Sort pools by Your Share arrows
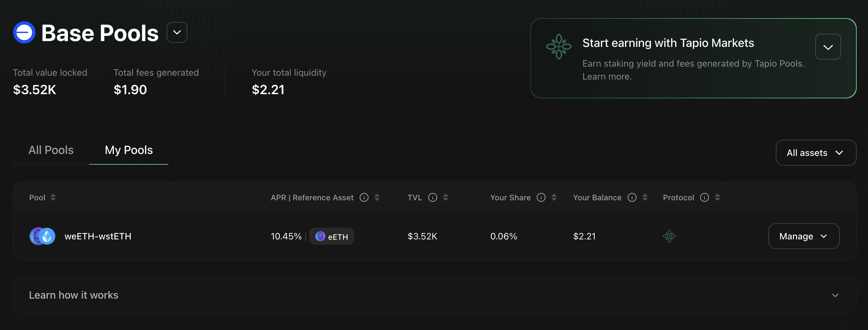 [x=554, y=198]
